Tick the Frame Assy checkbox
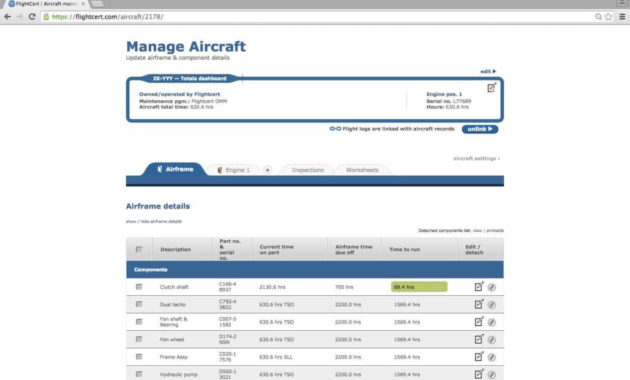Image resolution: width=630 pixels, height=380 pixels. click(x=139, y=357)
